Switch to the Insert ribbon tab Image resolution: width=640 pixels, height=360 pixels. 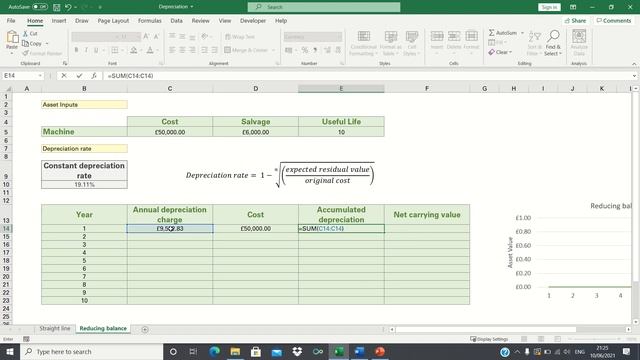click(59, 20)
